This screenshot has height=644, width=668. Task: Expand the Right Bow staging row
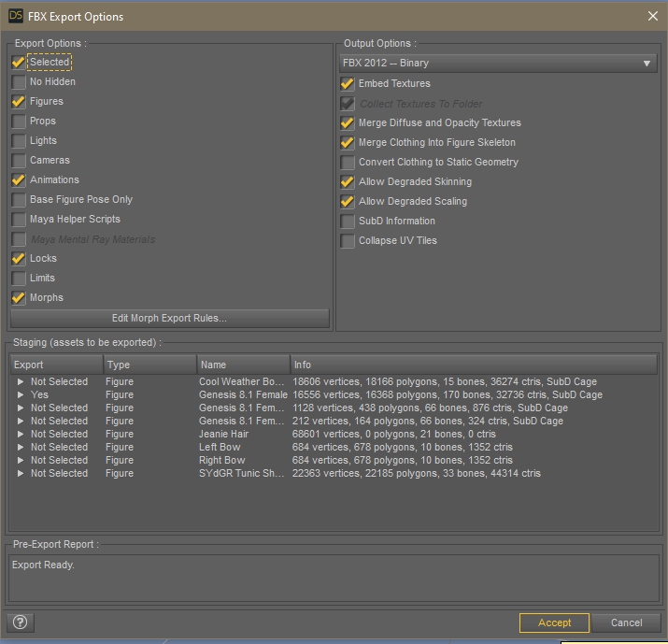coord(20,460)
